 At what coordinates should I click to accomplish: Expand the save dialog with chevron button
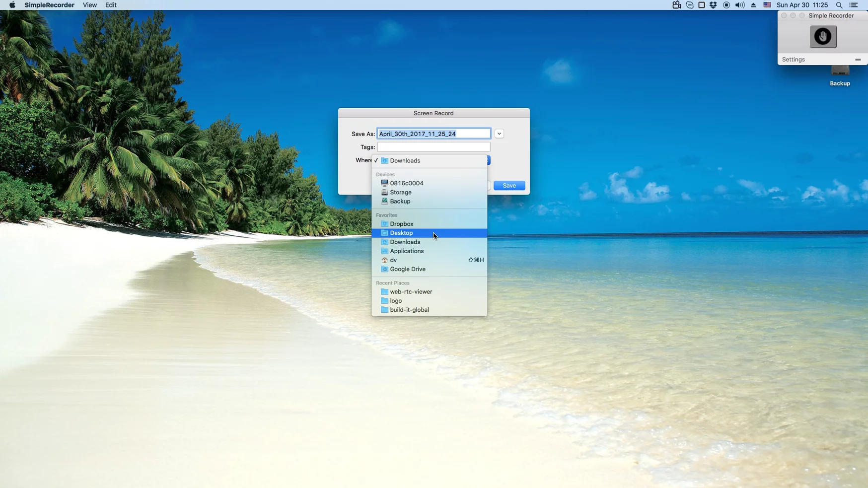[x=499, y=134]
